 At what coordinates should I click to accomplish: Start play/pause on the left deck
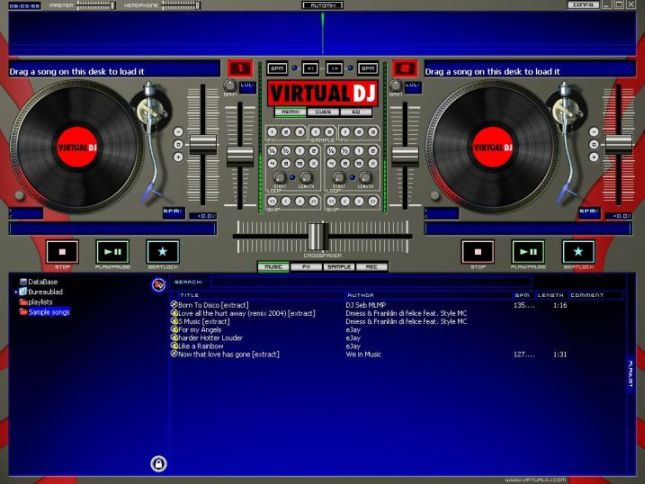(x=112, y=251)
